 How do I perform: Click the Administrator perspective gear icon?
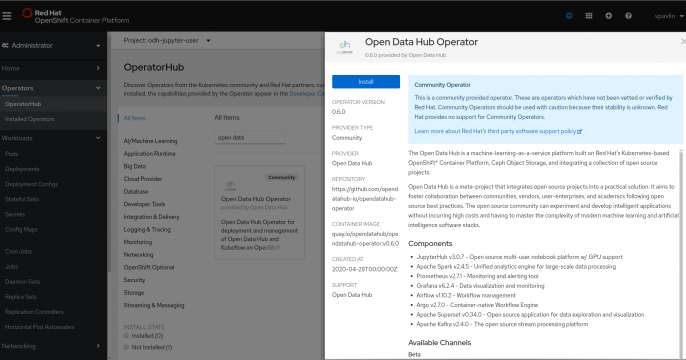(5, 45)
